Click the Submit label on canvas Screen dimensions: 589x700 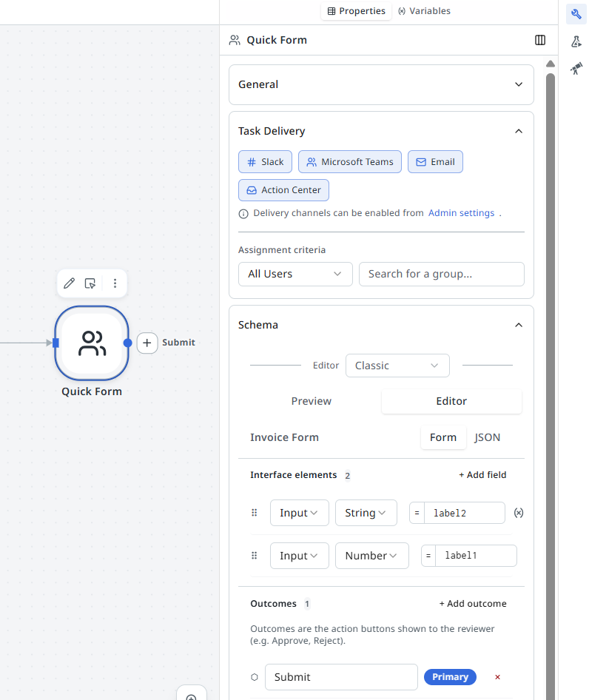(x=178, y=343)
